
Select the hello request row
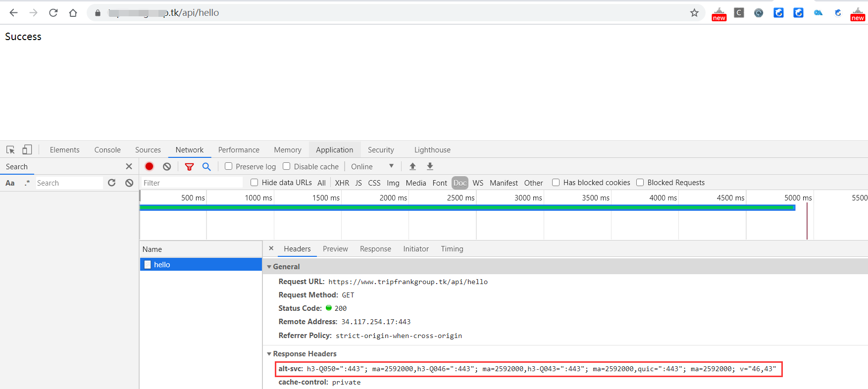pyautogui.click(x=201, y=265)
